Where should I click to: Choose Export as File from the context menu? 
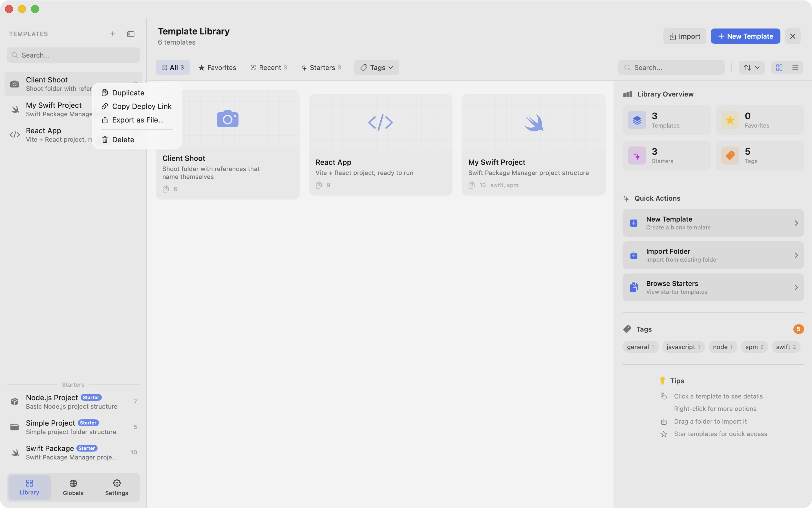point(137,120)
